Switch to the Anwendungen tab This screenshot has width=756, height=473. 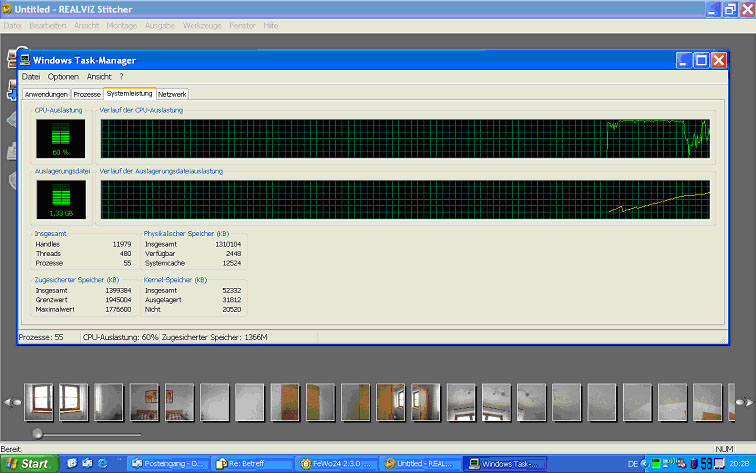(46, 94)
